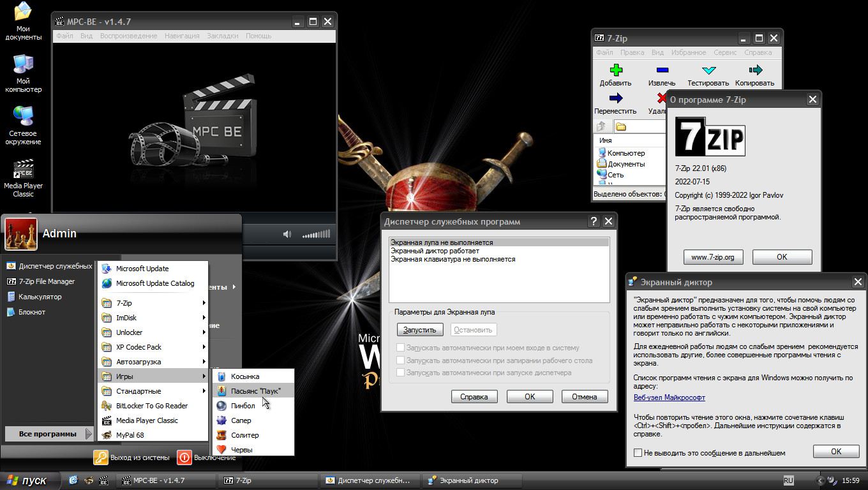This screenshot has height=490, width=868.
Task: Launch Пасьянс "Паук" game
Action: click(x=253, y=391)
